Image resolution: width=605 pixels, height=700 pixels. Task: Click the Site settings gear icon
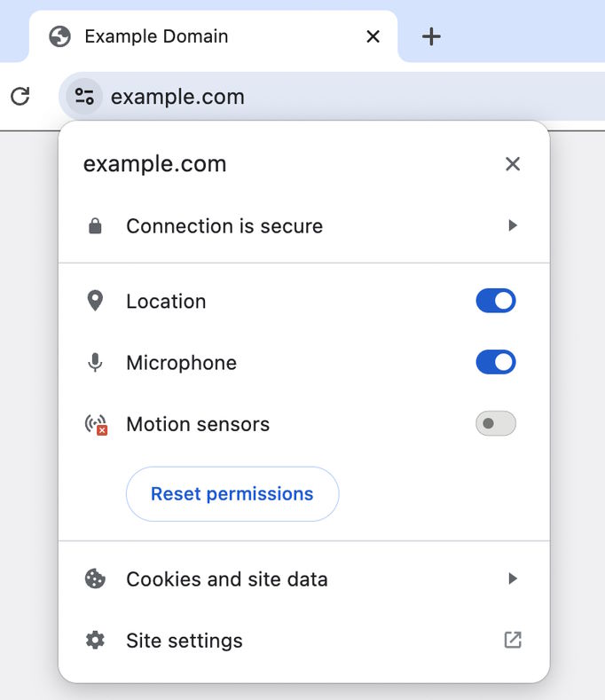(95, 641)
